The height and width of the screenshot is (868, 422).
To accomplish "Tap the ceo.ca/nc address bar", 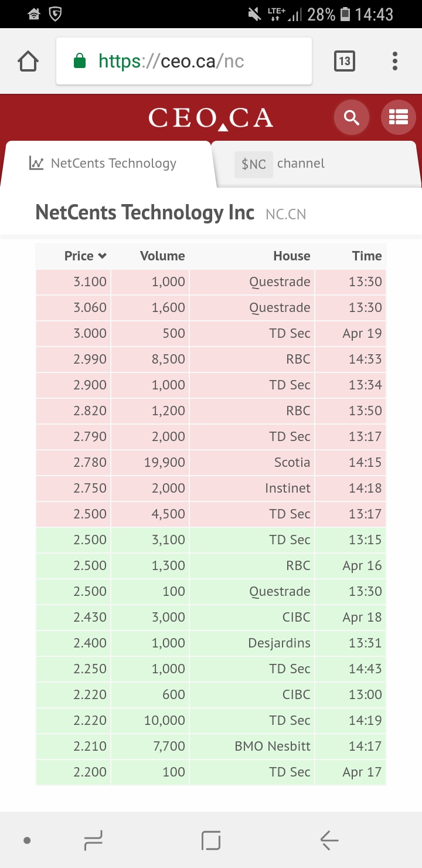I will point(184,61).
